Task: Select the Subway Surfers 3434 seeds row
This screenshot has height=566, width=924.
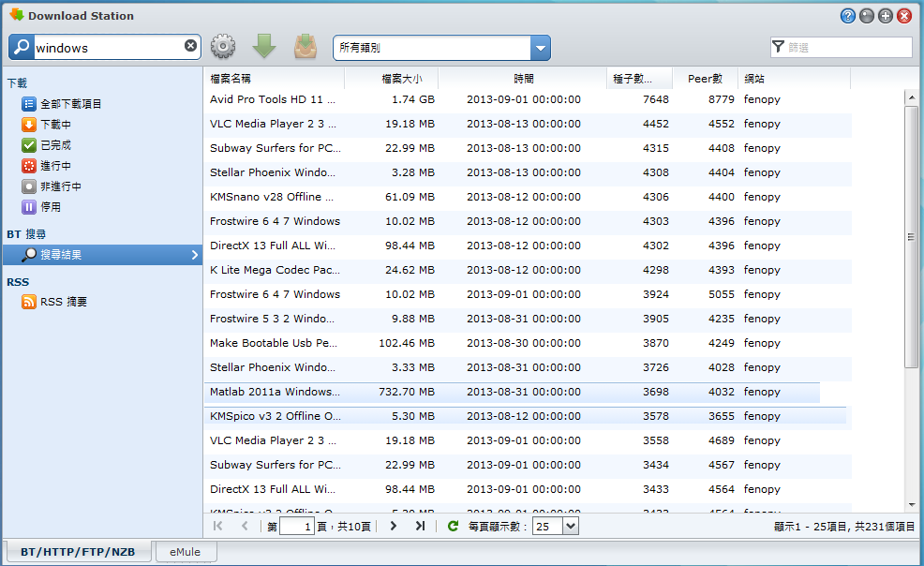Action: [x=528, y=466]
